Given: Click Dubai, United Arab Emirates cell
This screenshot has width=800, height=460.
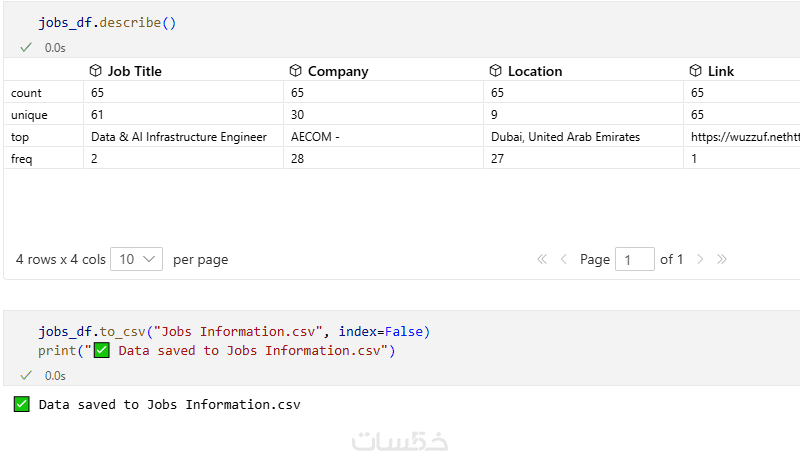Looking at the screenshot, I should (565, 137).
